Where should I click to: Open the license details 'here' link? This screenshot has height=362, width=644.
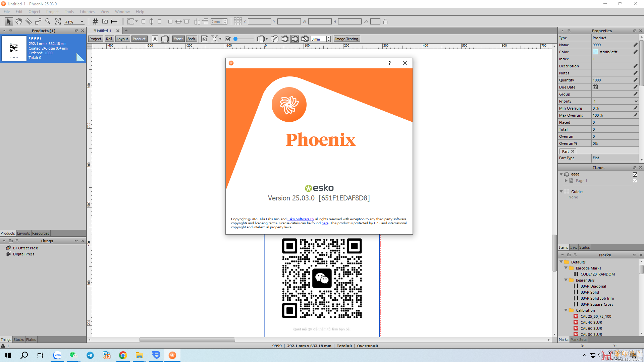(325, 223)
